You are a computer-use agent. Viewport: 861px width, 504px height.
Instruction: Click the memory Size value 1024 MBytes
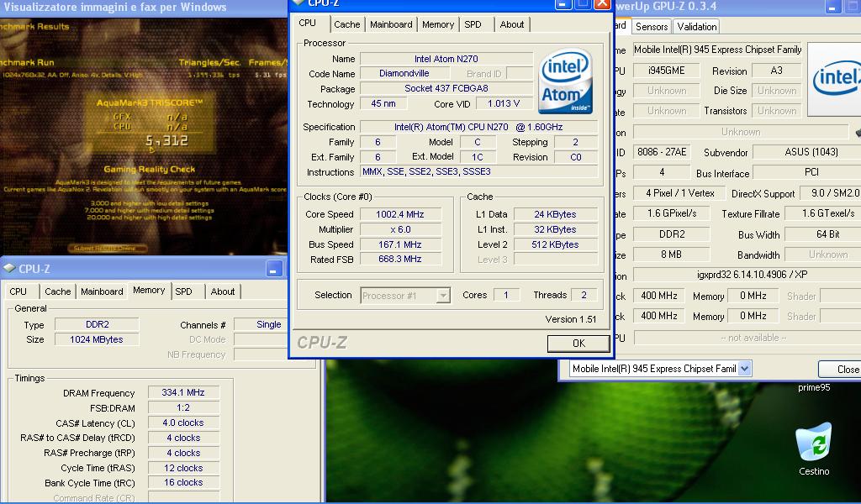tap(98, 339)
